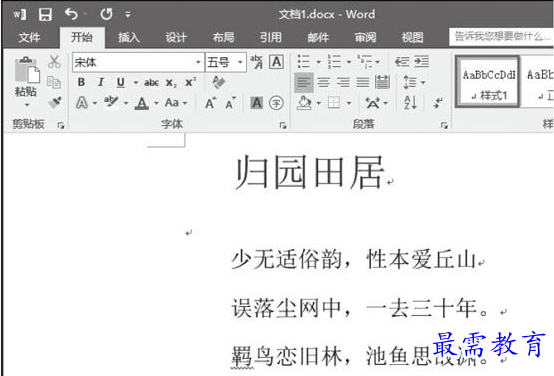Apply a multilevel list
Screen dimensions: 554x376
tap(365, 61)
